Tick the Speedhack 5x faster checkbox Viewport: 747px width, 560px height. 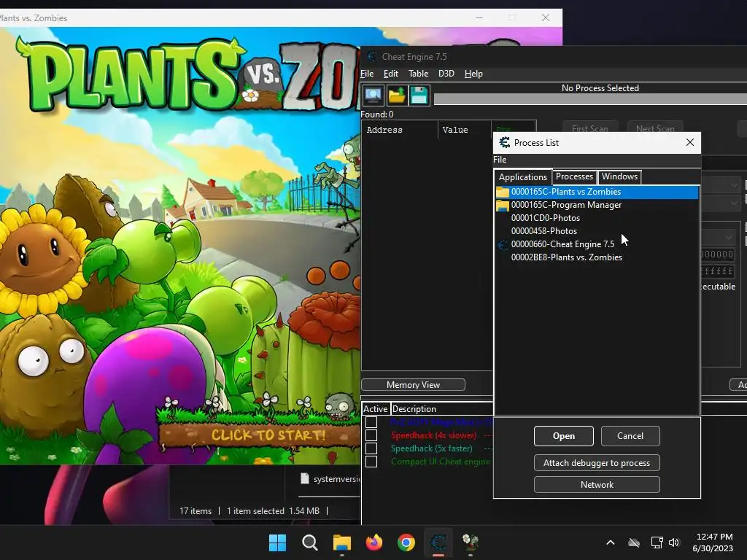[371, 448]
